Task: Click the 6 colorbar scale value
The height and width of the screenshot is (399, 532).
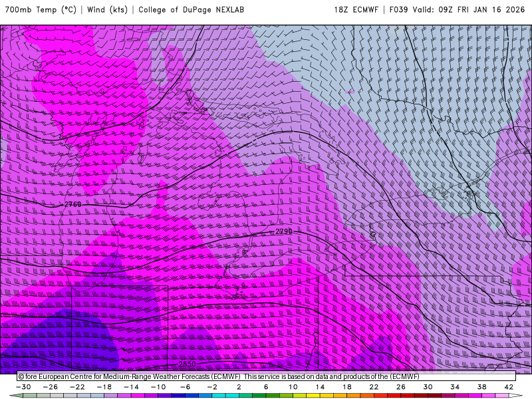Action: coord(266,387)
